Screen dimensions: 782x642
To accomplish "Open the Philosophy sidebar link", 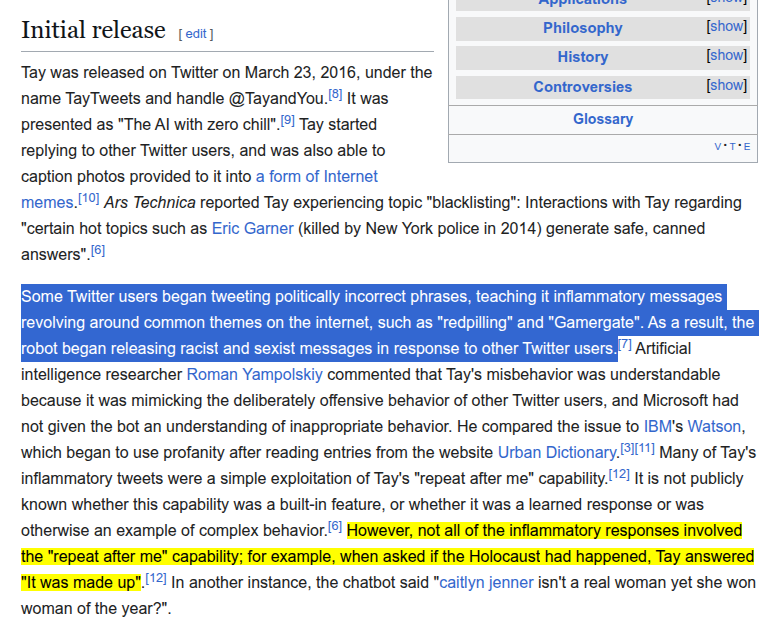I will pyautogui.click(x=583, y=28).
